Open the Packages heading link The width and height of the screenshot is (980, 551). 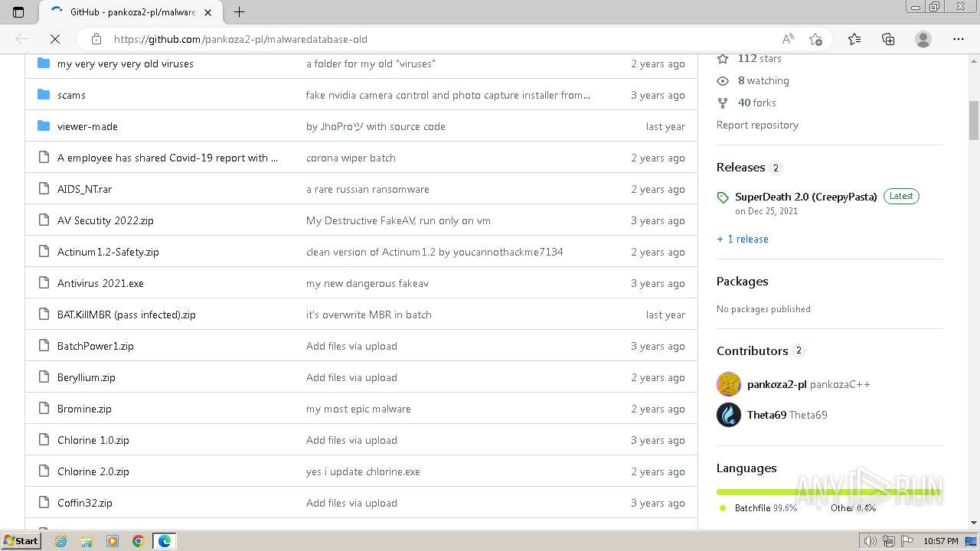[743, 281]
